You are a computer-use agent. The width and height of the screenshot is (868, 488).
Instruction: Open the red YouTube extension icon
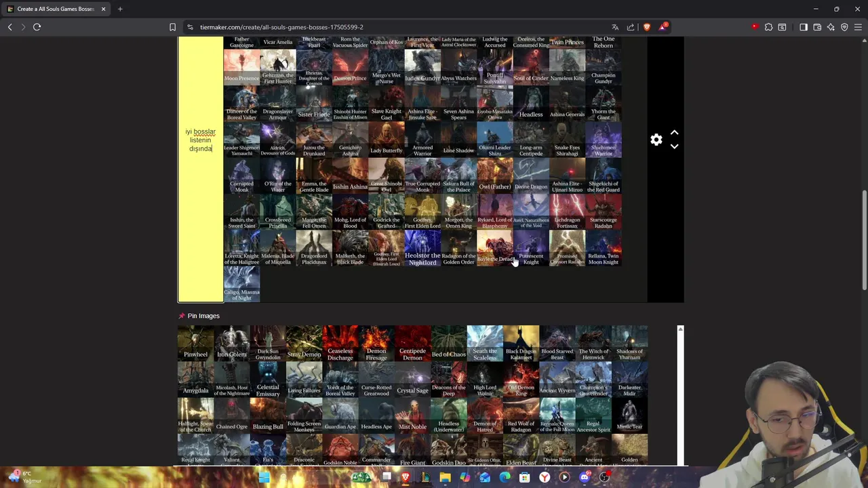click(755, 27)
